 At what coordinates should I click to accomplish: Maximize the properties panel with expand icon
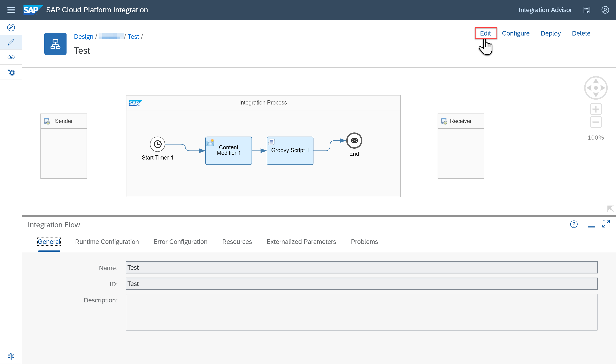click(606, 224)
